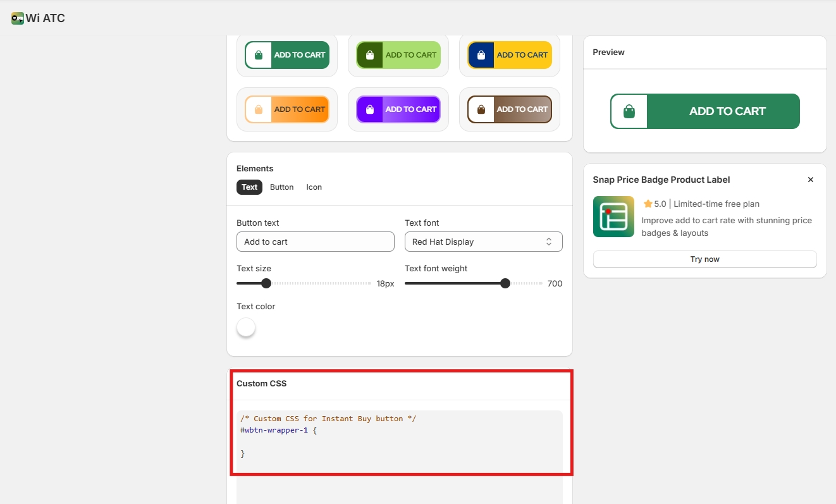Click the Custom CSS heading

(262, 383)
